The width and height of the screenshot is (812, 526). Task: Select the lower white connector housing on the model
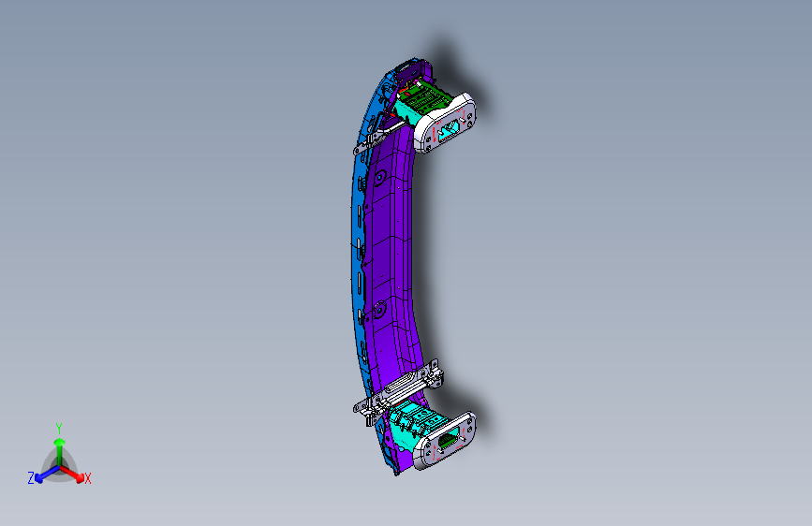point(446,442)
